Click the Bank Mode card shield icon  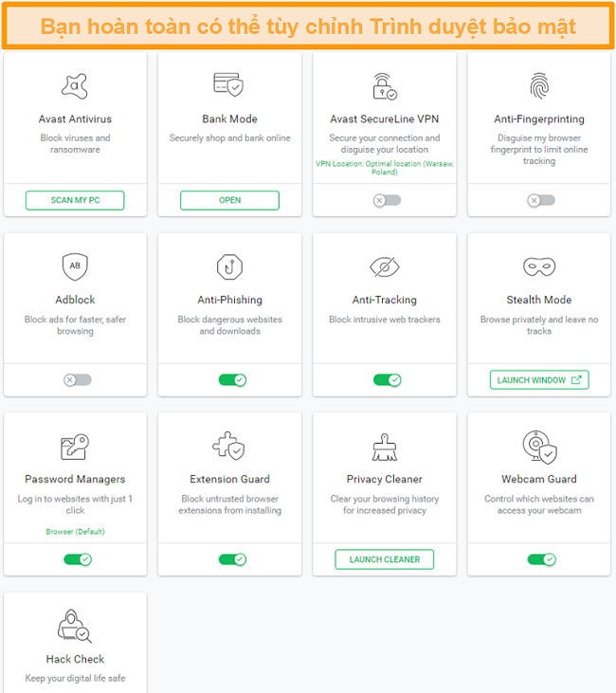click(x=229, y=84)
